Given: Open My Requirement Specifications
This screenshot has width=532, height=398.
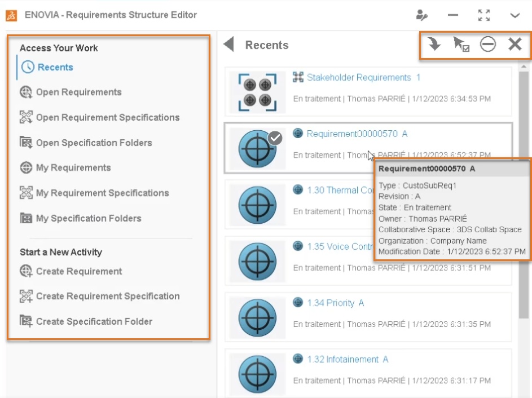Looking at the screenshot, I should [x=102, y=193].
